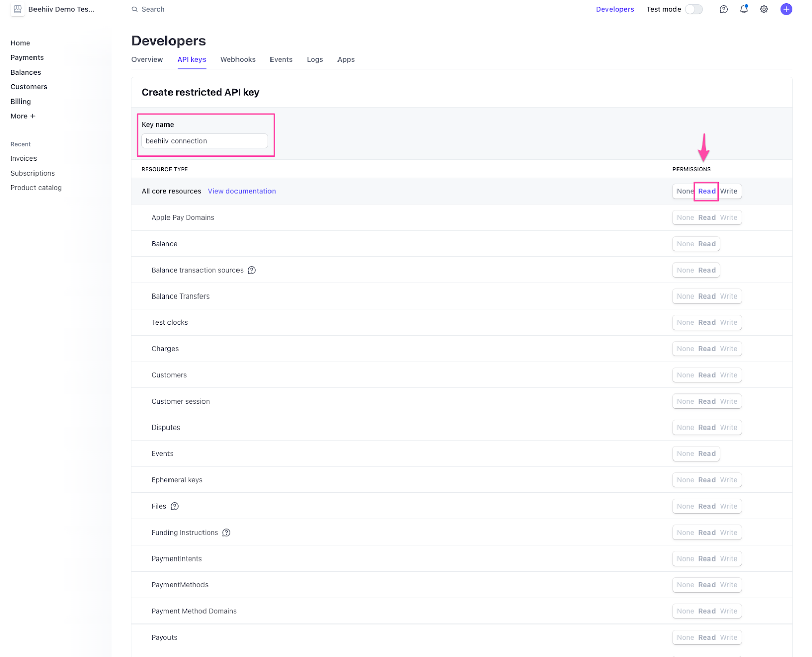The width and height of the screenshot is (812, 657).
Task: Click the "PaymentIntents" resource label
Action: pyautogui.click(x=177, y=559)
